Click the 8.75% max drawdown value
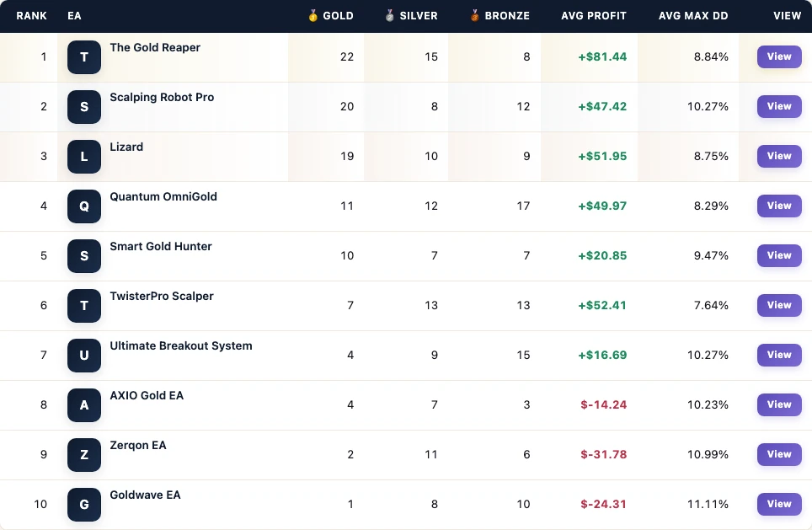 tap(711, 157)
